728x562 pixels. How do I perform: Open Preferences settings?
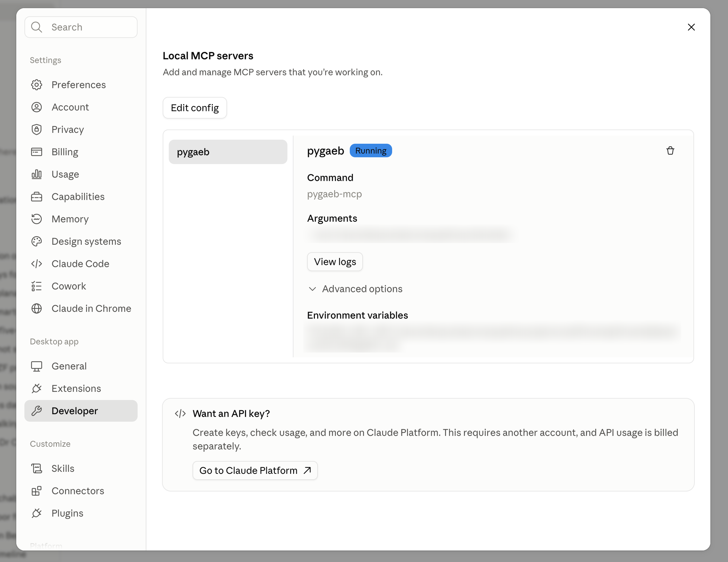[81, 85]
